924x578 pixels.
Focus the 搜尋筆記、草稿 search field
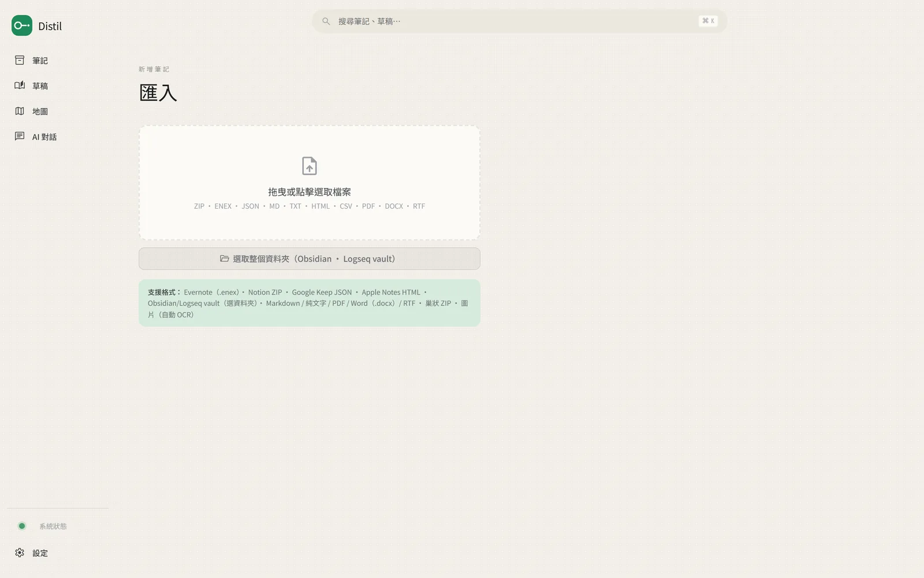[519, 21]
